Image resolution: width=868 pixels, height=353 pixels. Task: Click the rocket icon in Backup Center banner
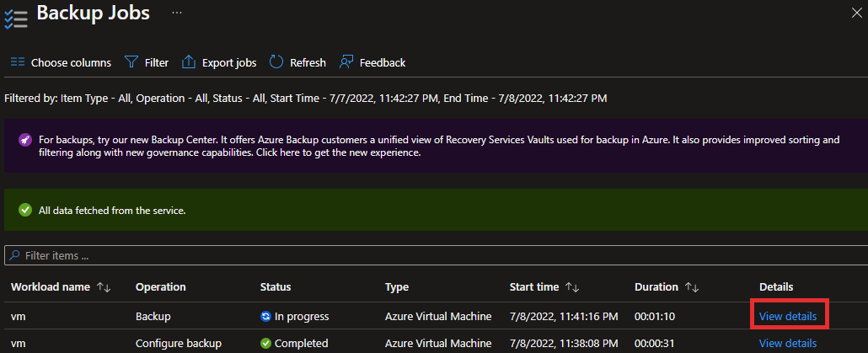point(25,140)
